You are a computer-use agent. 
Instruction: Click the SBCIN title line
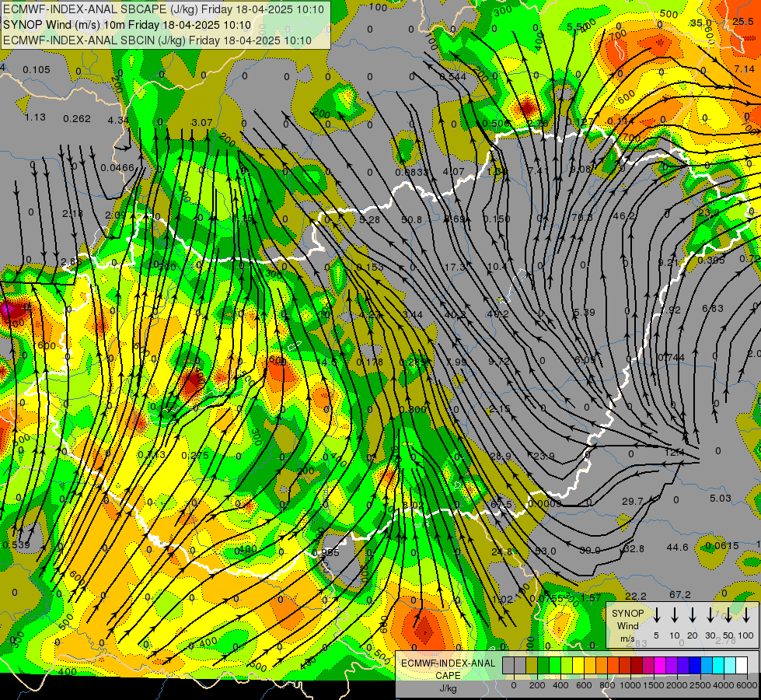pos(157,40)
